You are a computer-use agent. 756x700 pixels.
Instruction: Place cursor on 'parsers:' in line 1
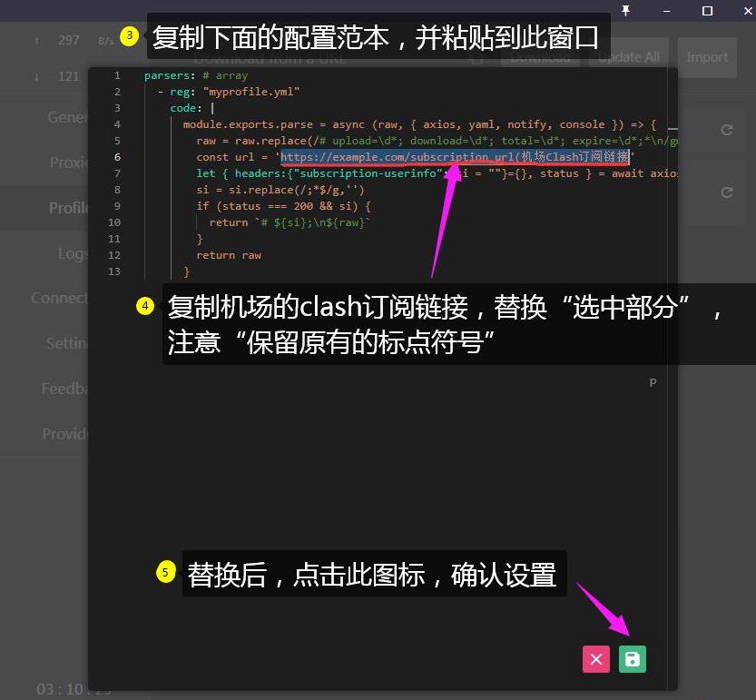point(170,75)
